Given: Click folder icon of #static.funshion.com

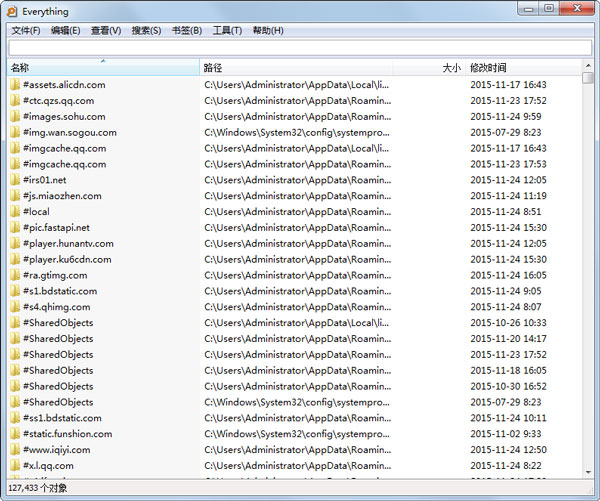Looking at the screenshot, I should coord(15,434).
